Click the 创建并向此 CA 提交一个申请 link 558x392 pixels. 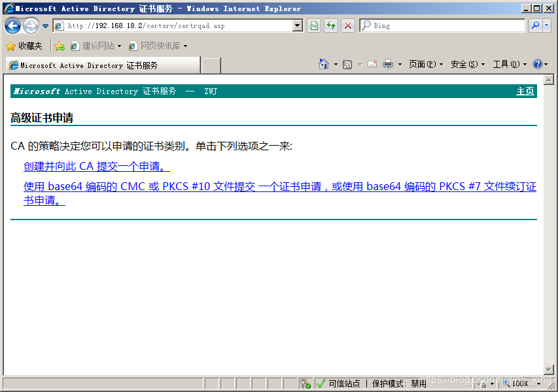click(x=96, y=167)
